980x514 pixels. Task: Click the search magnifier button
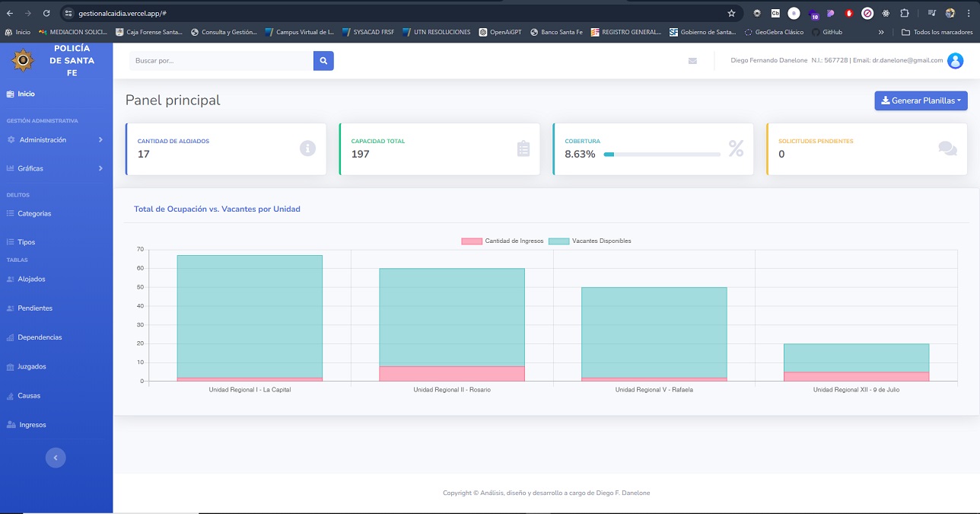pos(323,61)
